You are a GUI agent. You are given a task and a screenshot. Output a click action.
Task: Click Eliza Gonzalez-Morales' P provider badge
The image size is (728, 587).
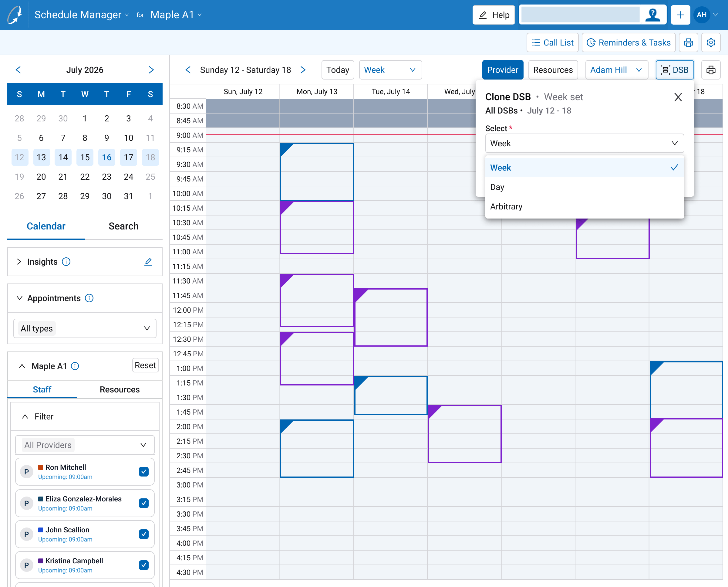tap(27, 504)
